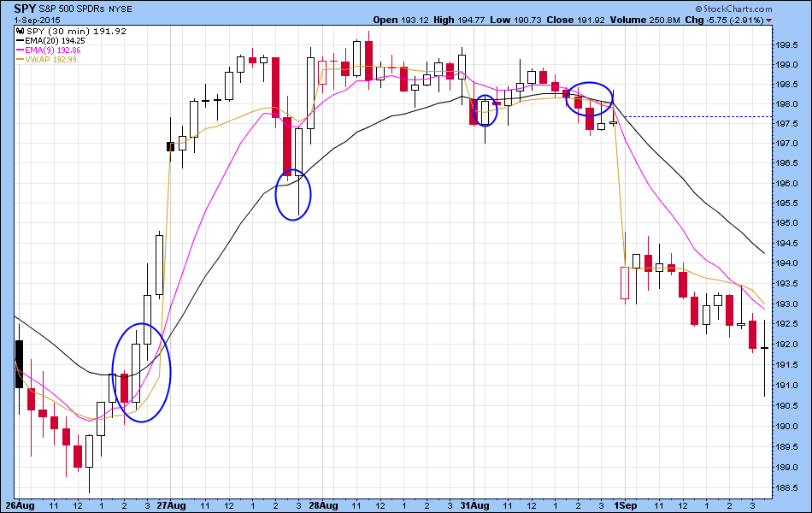Click the 195.0 price axis label
The image size is (812, 513).
coord(787,223)
